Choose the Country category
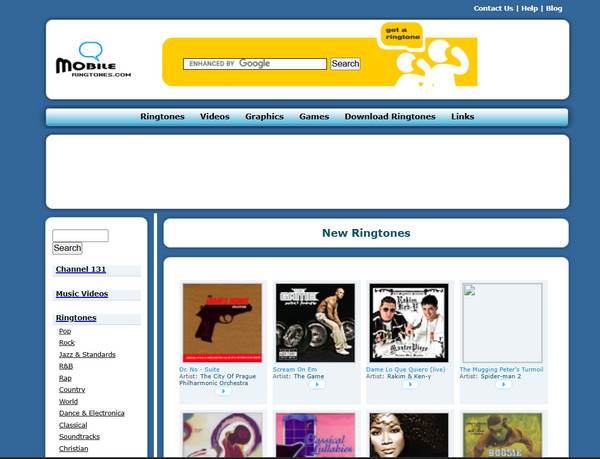600x459 pixels. 72,390
